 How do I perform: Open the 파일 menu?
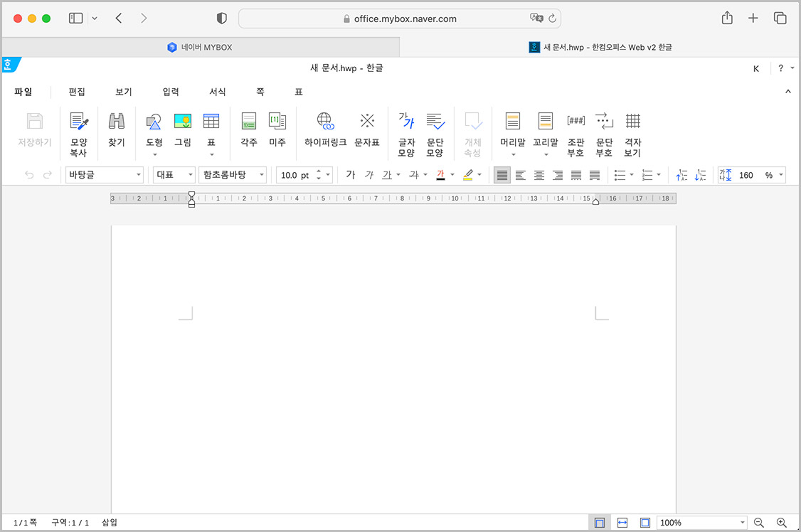pos(23,92)
